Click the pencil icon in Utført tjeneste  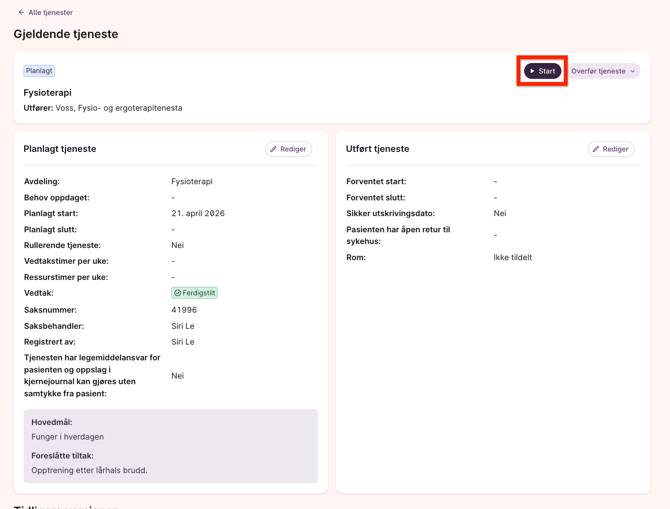click(596, 149)
